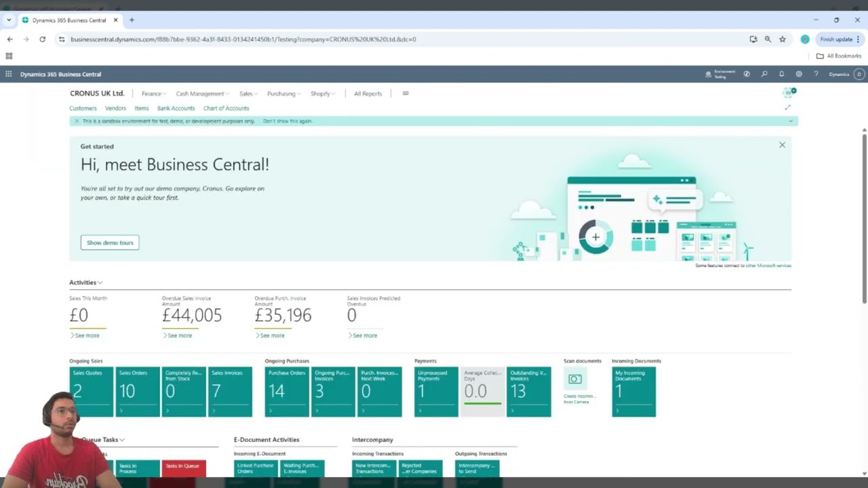
Task: Open the trial days remaining badge
Action: pyautogui.click(x=789, y=92)
